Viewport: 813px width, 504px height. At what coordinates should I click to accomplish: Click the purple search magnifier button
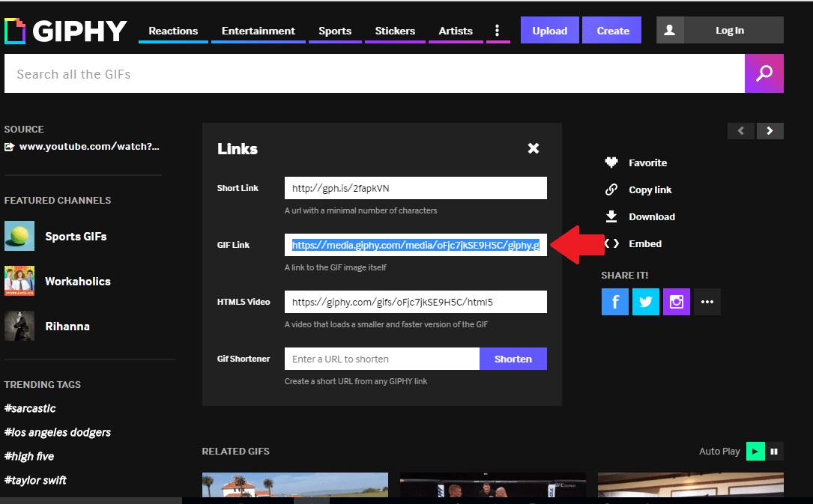764,74
